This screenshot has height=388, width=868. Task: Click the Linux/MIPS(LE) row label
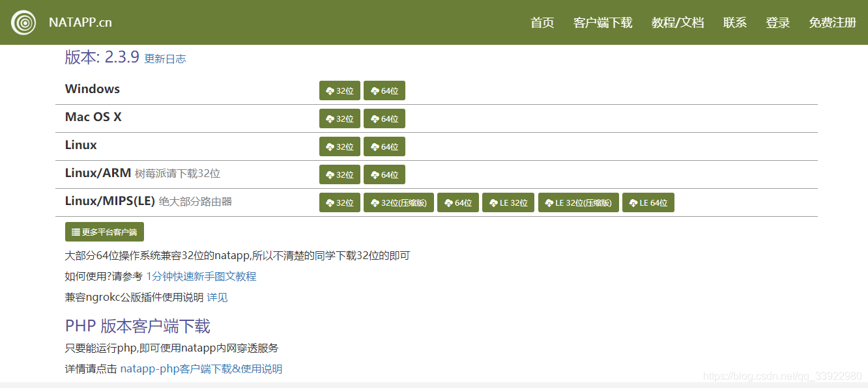click(x=110, y=201)
